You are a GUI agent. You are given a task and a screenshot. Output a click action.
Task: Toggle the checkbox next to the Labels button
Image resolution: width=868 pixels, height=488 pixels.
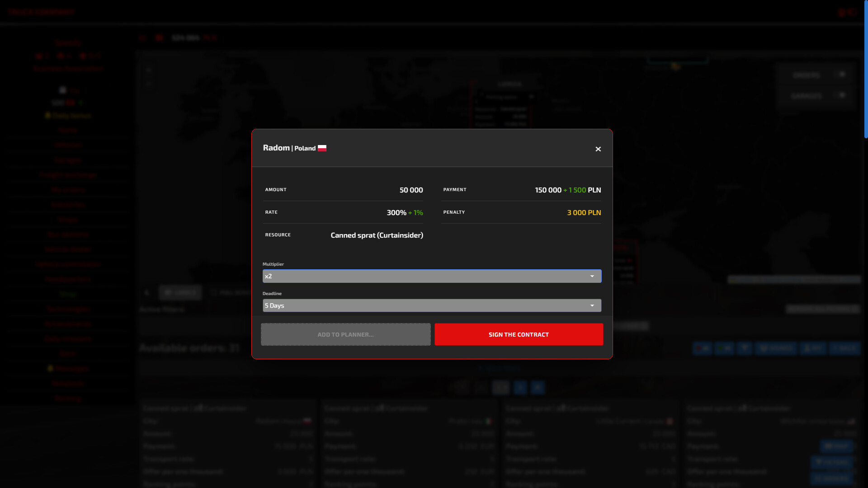[x=213, y=292]
